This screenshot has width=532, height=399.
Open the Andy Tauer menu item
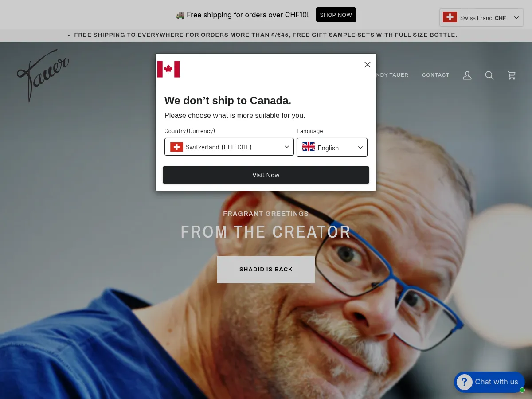coord(392,75)
